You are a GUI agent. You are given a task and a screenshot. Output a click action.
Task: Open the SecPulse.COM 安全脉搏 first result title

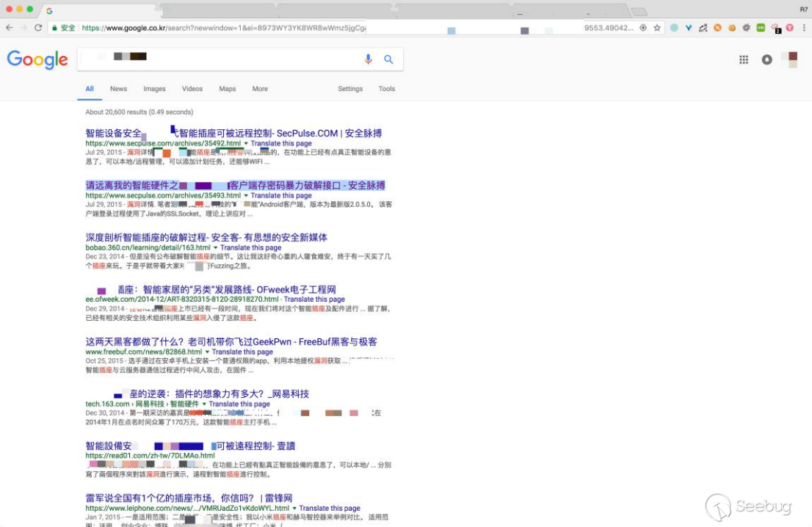(233, 134)
